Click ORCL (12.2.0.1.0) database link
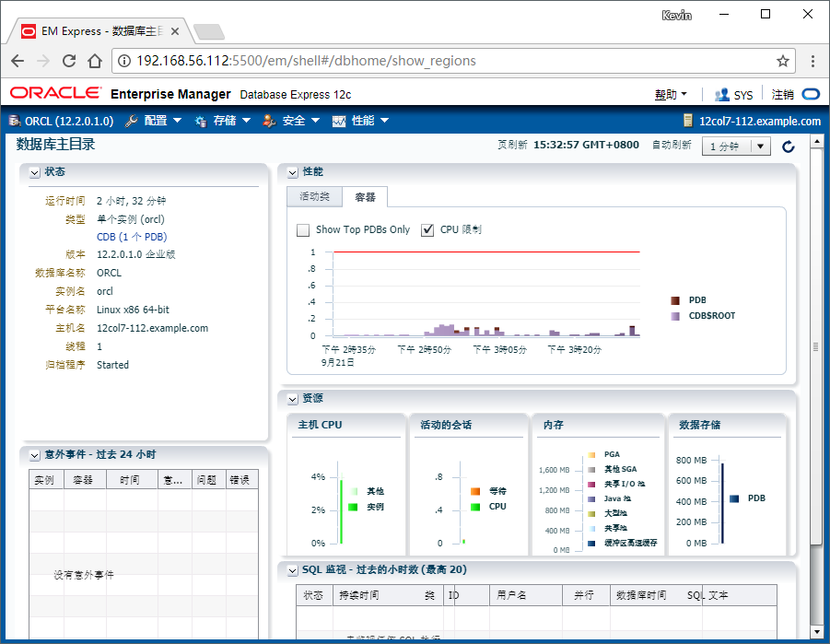830x644 pixels. coord(69,122)
